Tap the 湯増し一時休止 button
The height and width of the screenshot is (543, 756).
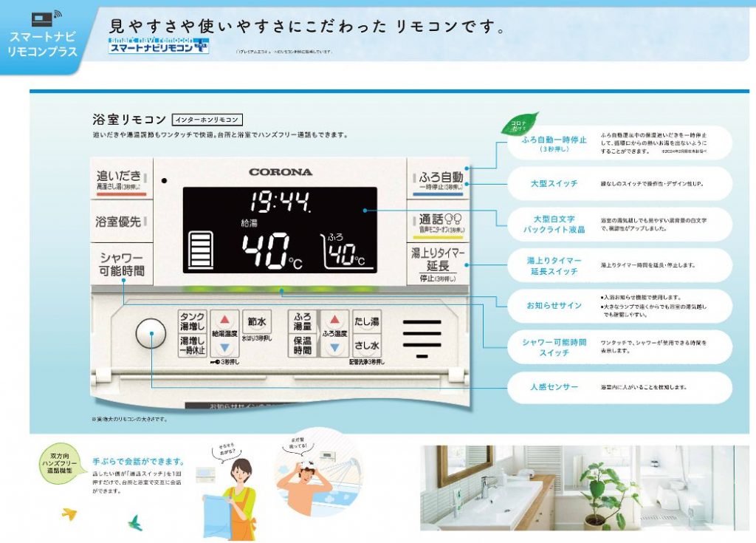(x=193, y=346)
